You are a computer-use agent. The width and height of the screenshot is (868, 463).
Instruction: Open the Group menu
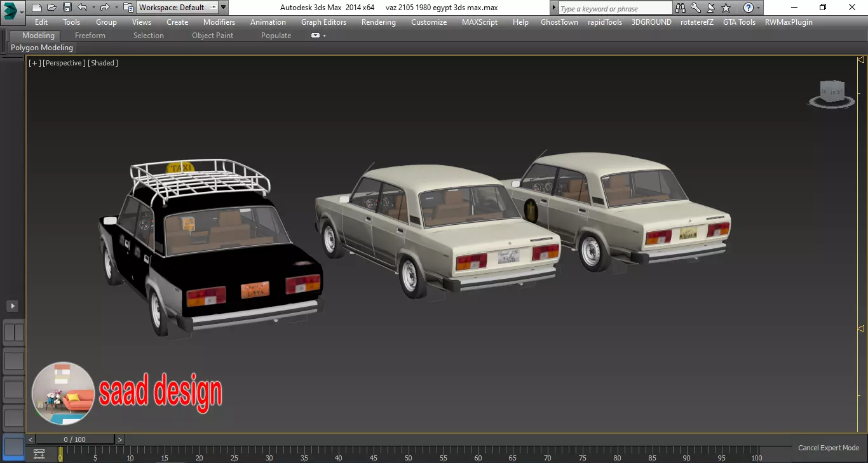tap(106, 22)
